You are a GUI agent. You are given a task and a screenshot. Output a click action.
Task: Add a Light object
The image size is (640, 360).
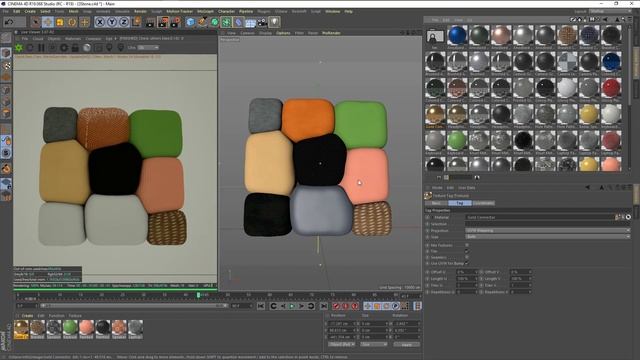pos(274,22)
